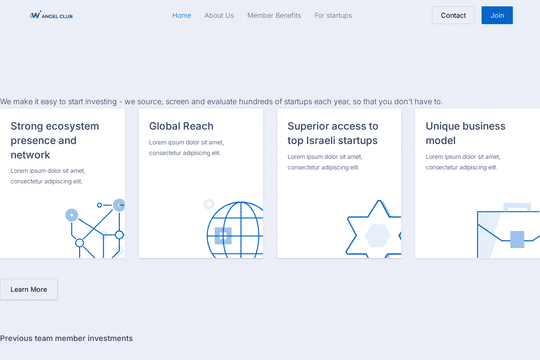Click 'Previous team member investments' heading

(66, 338)
